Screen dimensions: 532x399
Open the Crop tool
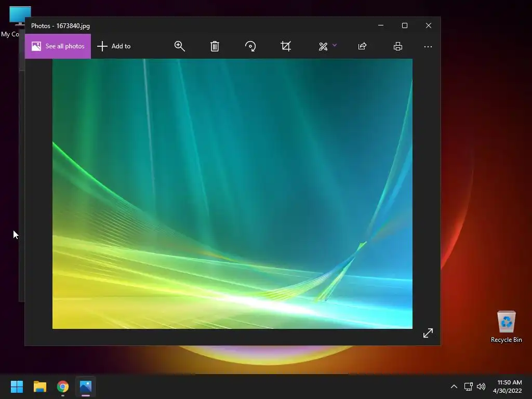point(286,46)
